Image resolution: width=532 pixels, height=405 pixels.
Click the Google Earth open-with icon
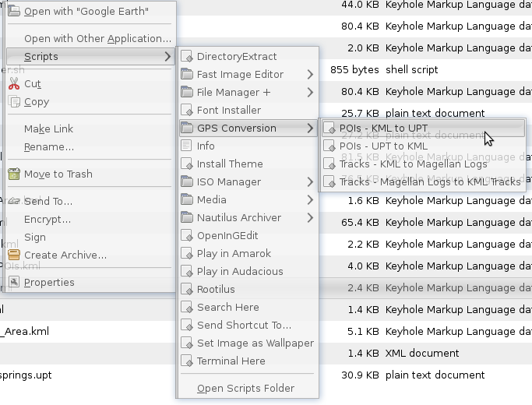pyautogui.click(x=14, y=11)
